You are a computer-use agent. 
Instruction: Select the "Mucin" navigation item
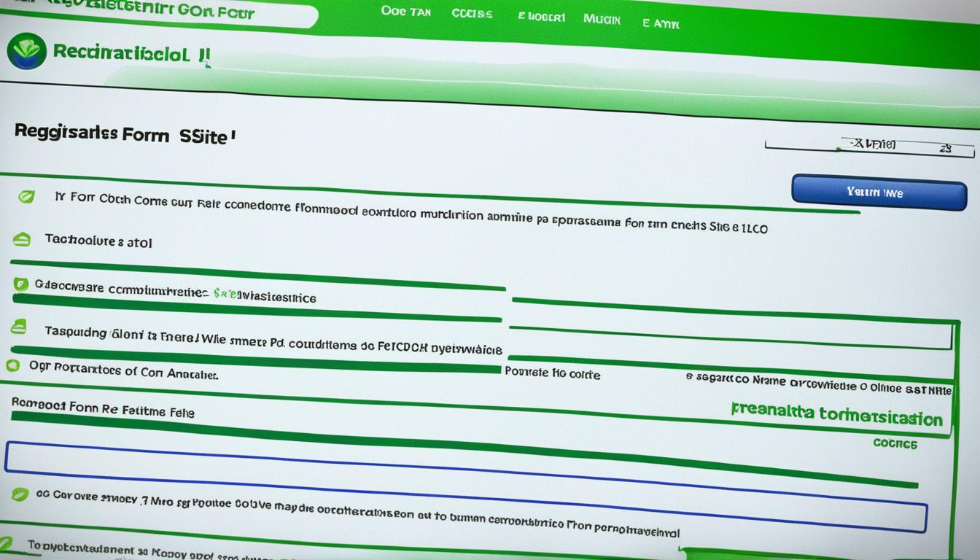point(602,20)
